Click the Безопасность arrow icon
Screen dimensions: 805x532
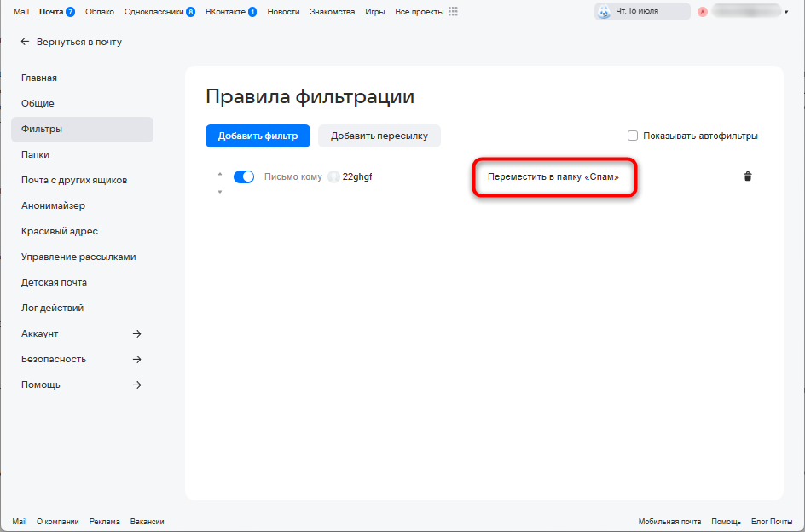pos(136,359)
